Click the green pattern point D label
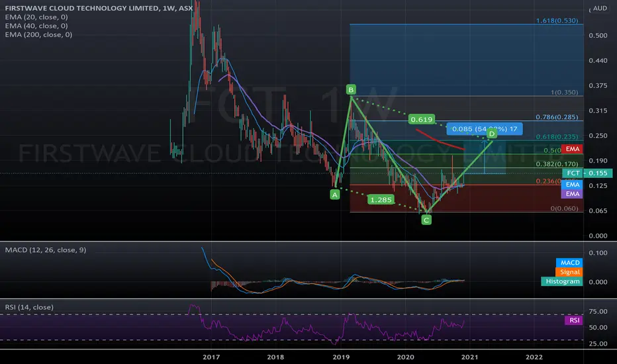This screenshot has width=617, height=364. (x=492, y=134)
